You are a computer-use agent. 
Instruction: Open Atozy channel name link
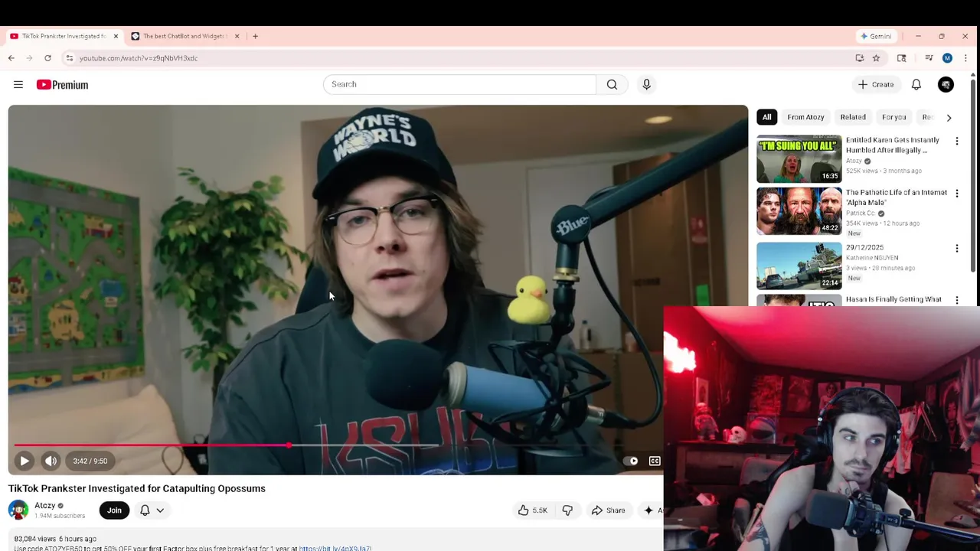click(45, 505)
